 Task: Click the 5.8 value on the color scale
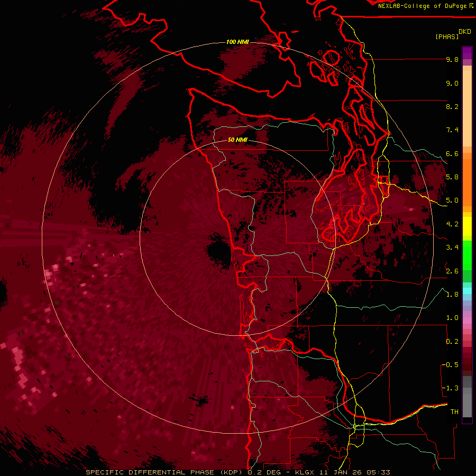pyautogui.click(x=452, y=177)
